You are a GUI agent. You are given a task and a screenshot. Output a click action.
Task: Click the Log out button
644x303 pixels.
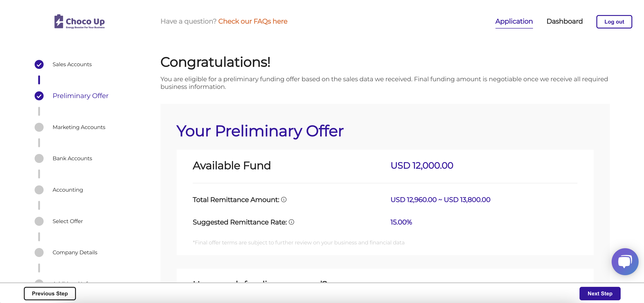click(x=614, y=22)
